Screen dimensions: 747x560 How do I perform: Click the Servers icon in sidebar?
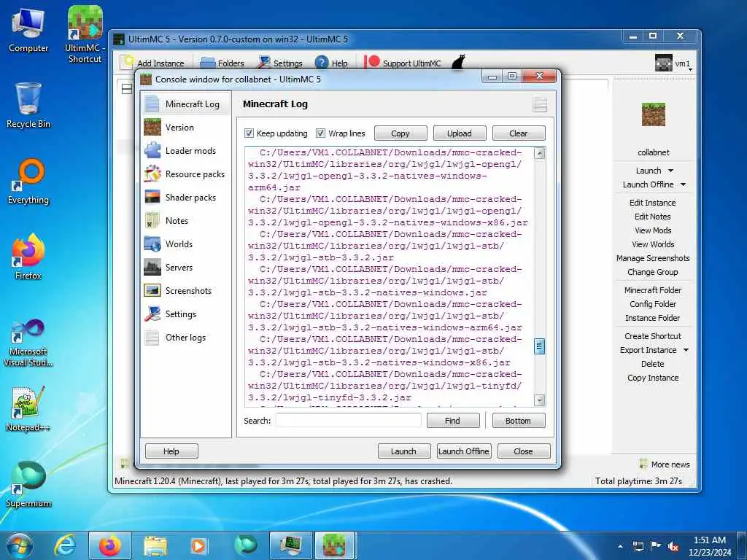[152, 267]
